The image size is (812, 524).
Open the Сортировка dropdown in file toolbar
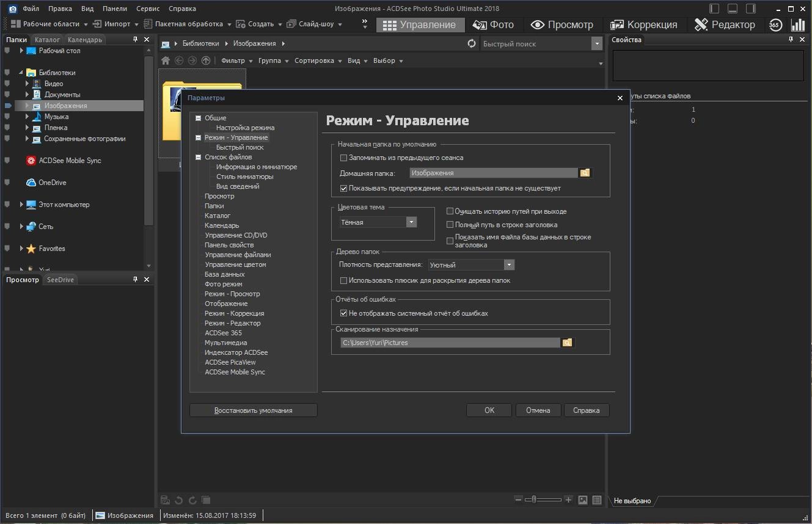click(x=318, y=60)
